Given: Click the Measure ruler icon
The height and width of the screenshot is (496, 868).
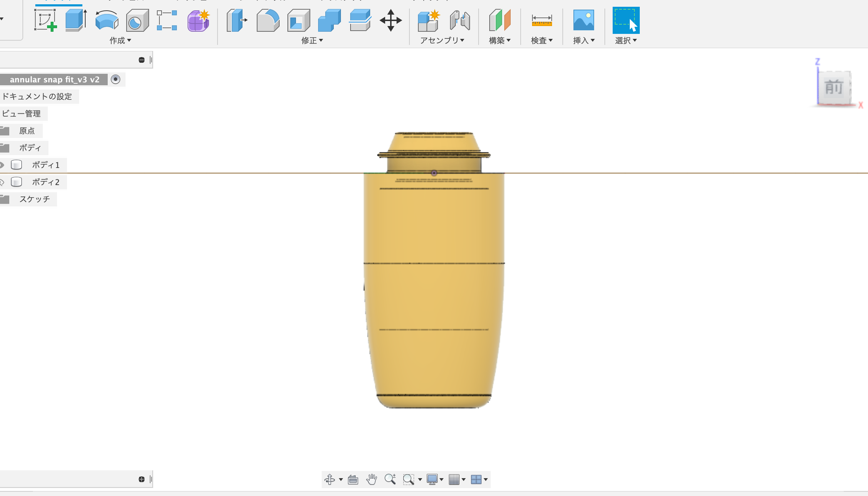Looking at the screenshot, I should tap(541, 20).
